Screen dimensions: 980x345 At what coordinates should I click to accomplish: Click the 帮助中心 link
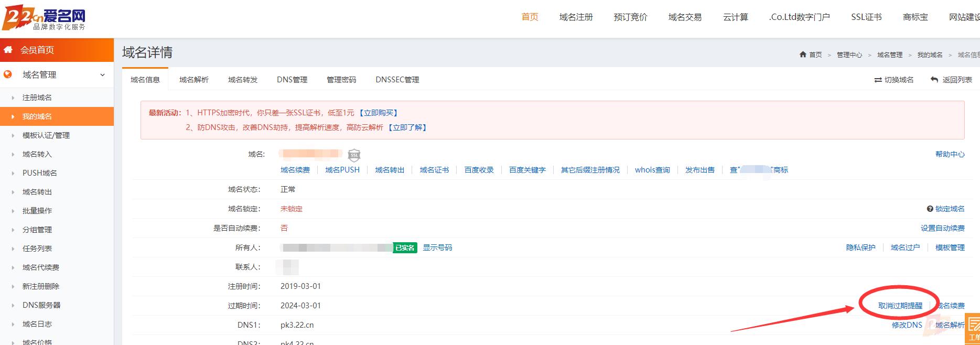point(950,154)
